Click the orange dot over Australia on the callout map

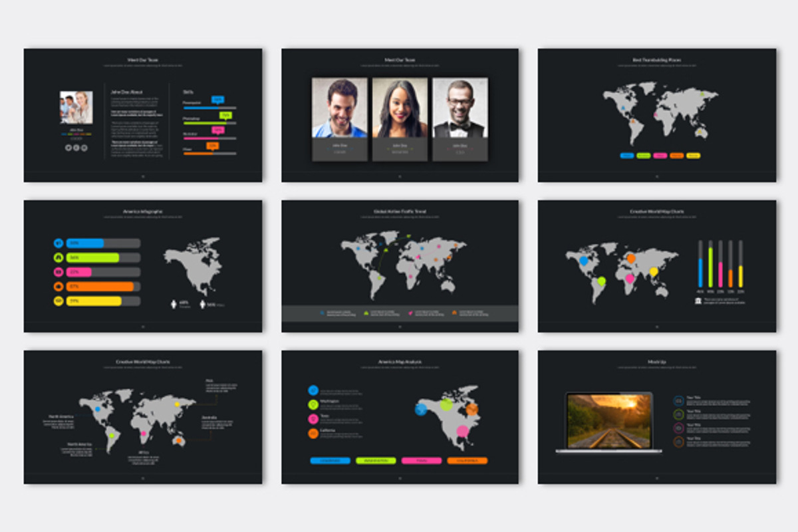coord(179,441)
